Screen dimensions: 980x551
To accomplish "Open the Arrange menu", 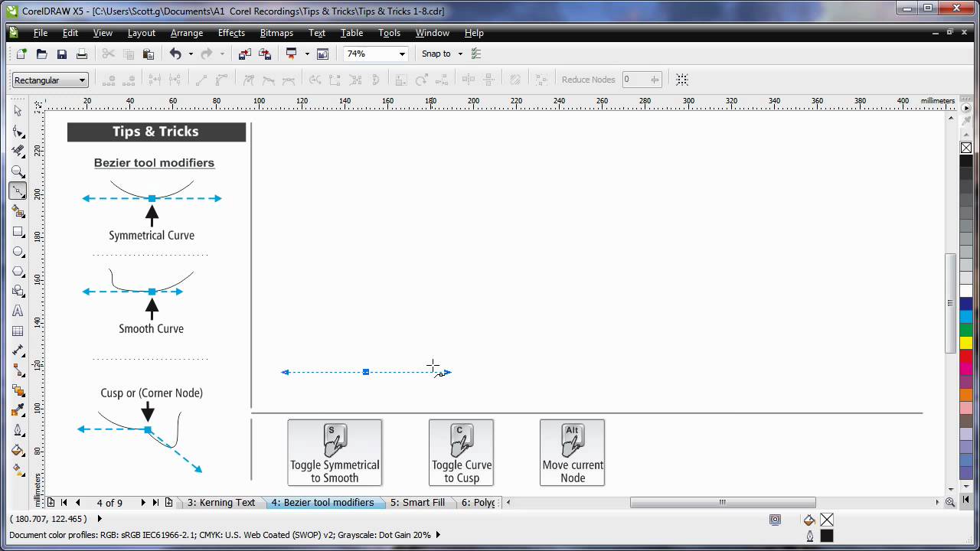I will (x=187, y=33).
